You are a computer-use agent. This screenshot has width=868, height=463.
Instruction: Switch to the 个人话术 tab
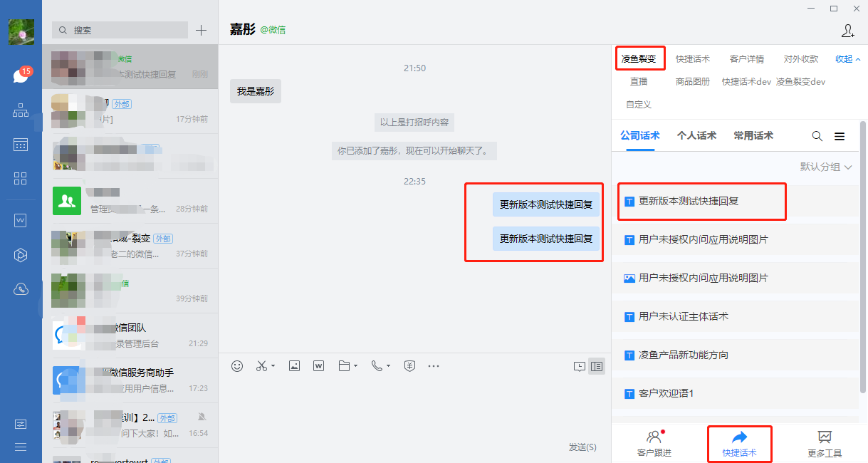click(x=696, y=135)
